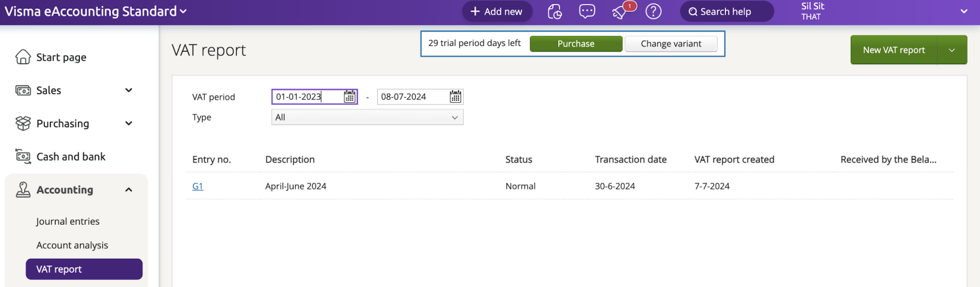
Task: Open Account analysis in sidebar
Action: pos(72,245)
